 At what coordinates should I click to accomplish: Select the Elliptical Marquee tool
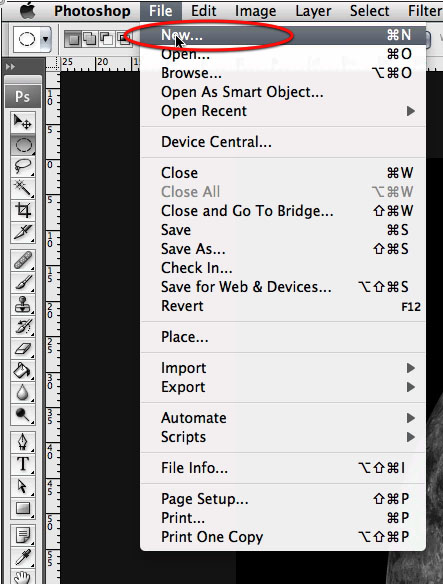coord(23,145)
